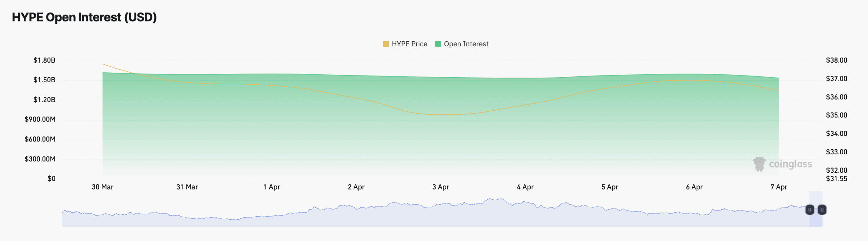Toggle the HYPE Price legend series
The width and height of the screenshot is (868, 241).
coord(405,44)
